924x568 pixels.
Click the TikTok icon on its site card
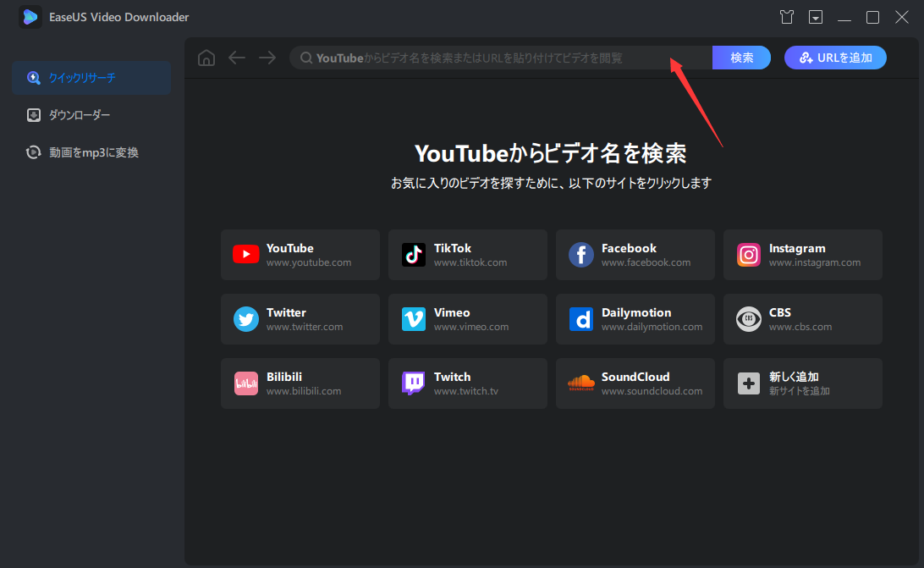(x=413, y=254)
